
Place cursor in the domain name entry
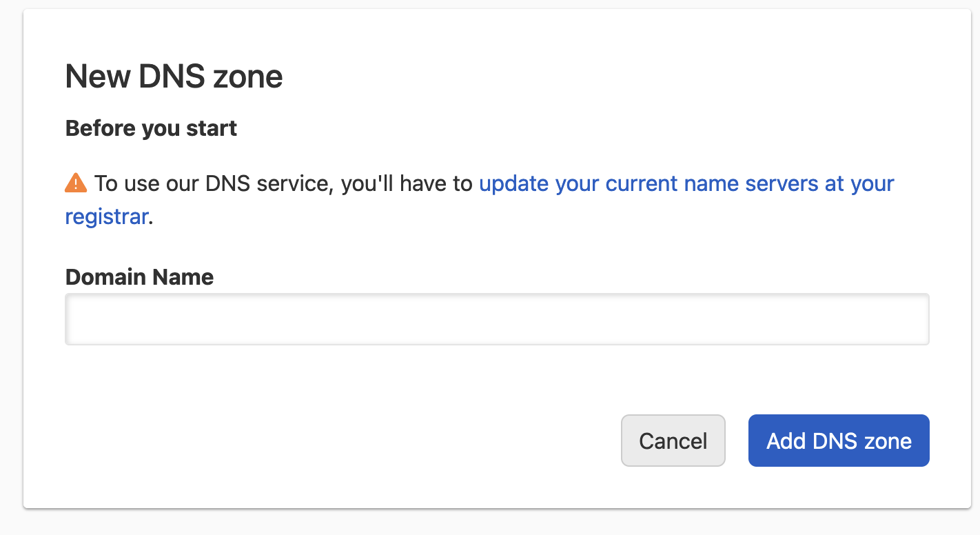[496, 319]
